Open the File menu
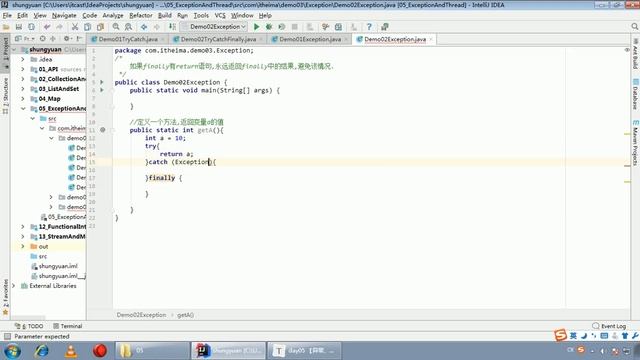The image size is (640, 360). coord(7,16)
